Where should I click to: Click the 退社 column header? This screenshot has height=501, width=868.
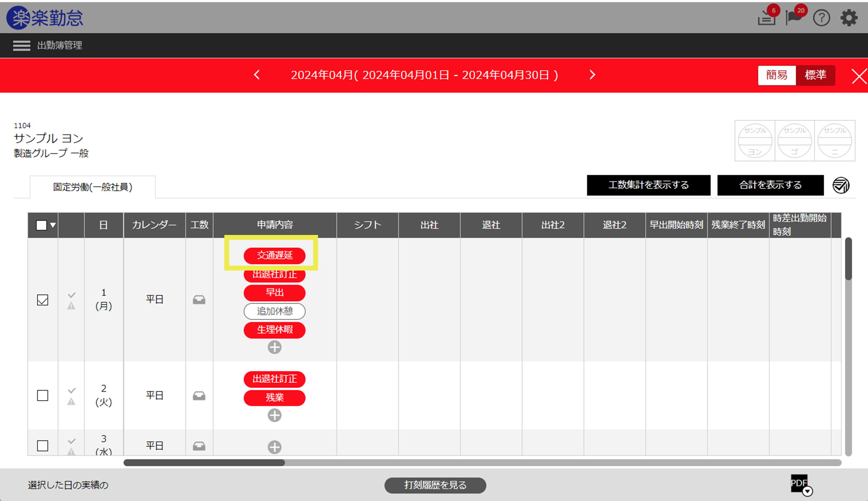[491, 225]
